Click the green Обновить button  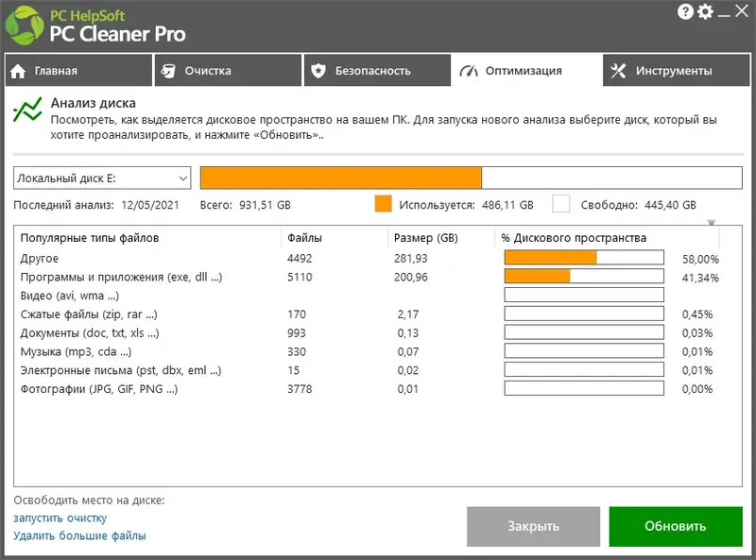pos(676,526)
